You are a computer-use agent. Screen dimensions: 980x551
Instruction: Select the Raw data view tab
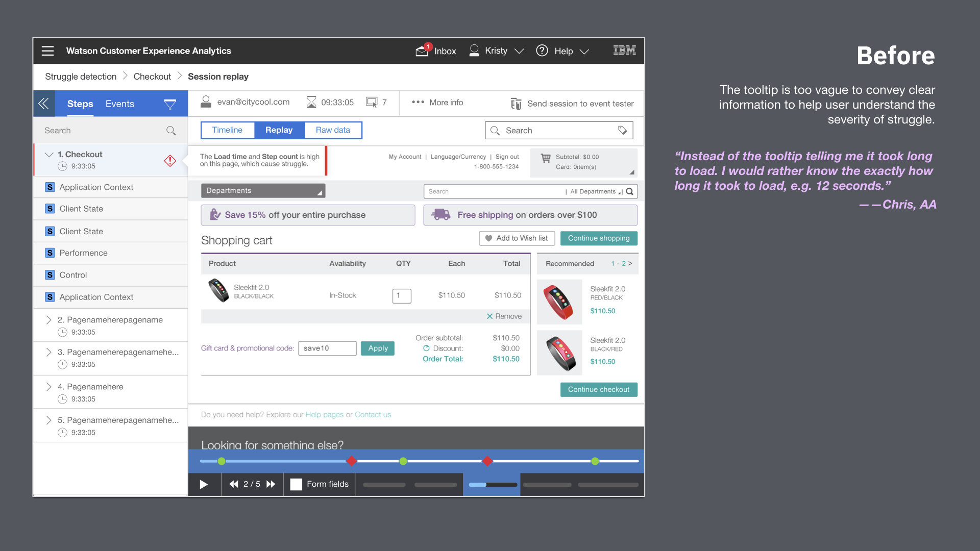pyautogui.click(x=333, y=130)
